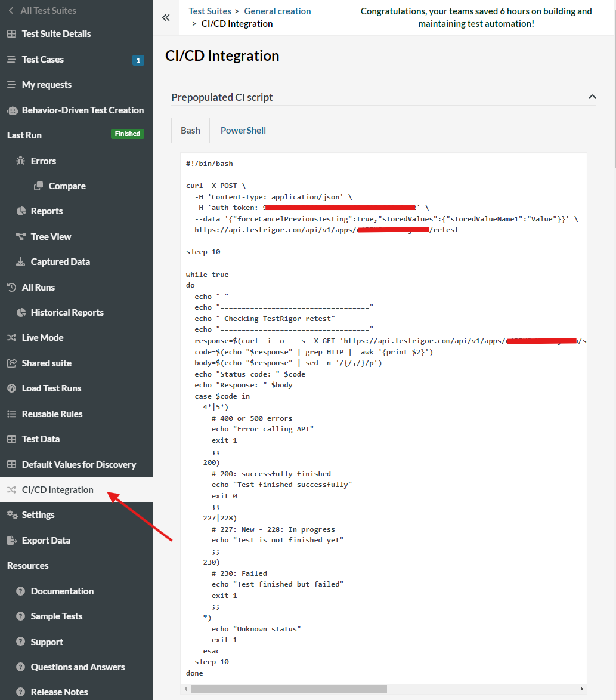The height and width of the screenshot is (700, 616).
Task: Collapse the Prepopulated CI script section
Action: coord(592,96)
